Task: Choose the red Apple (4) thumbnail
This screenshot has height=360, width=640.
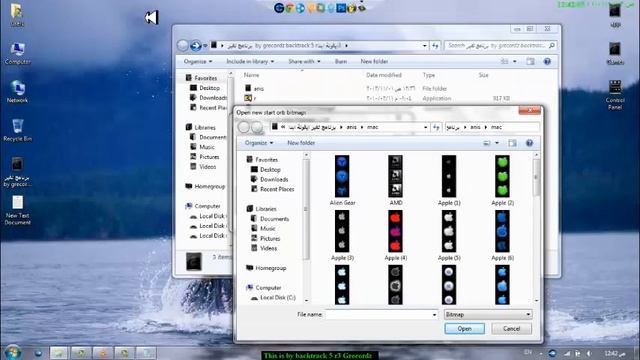Action: [x=395, y=231]
